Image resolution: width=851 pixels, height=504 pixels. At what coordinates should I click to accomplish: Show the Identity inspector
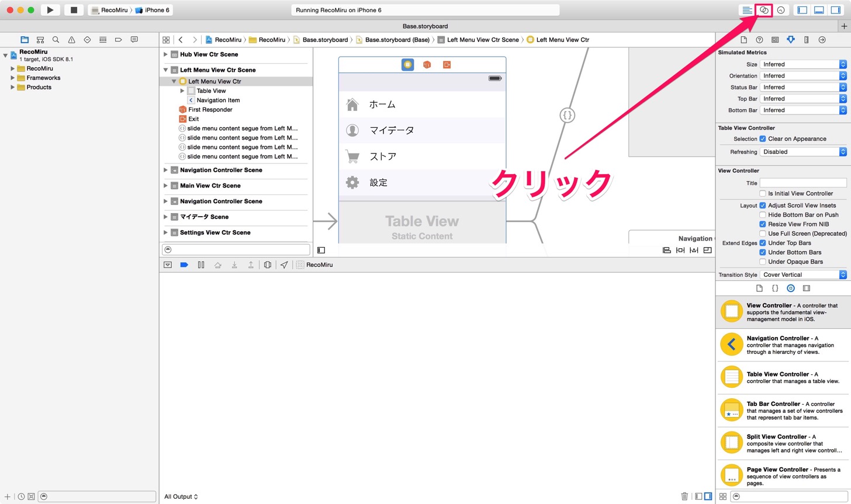pos(775,40)
